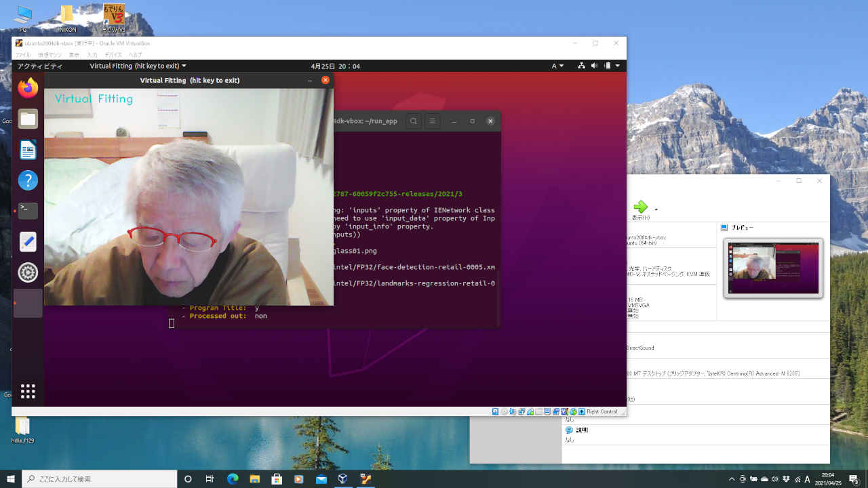Click the date and time clock in Ubuntu
This screenshot has height=488, width=868.
[x=335, y=66]
